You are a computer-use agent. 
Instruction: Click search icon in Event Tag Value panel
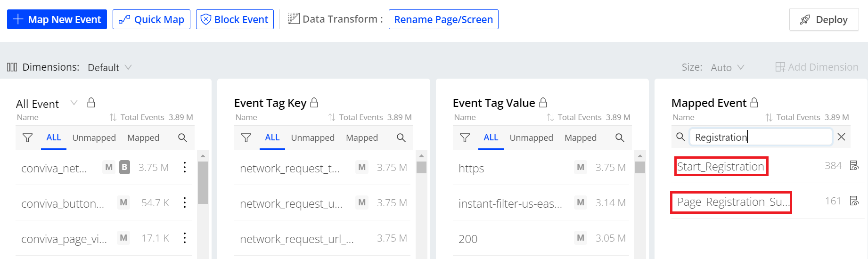tap(620, 138)
